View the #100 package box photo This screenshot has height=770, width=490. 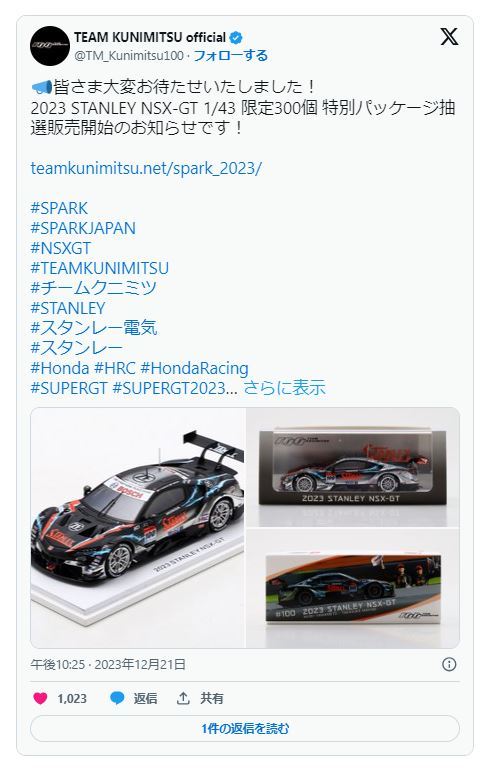[x=353, y=588]
